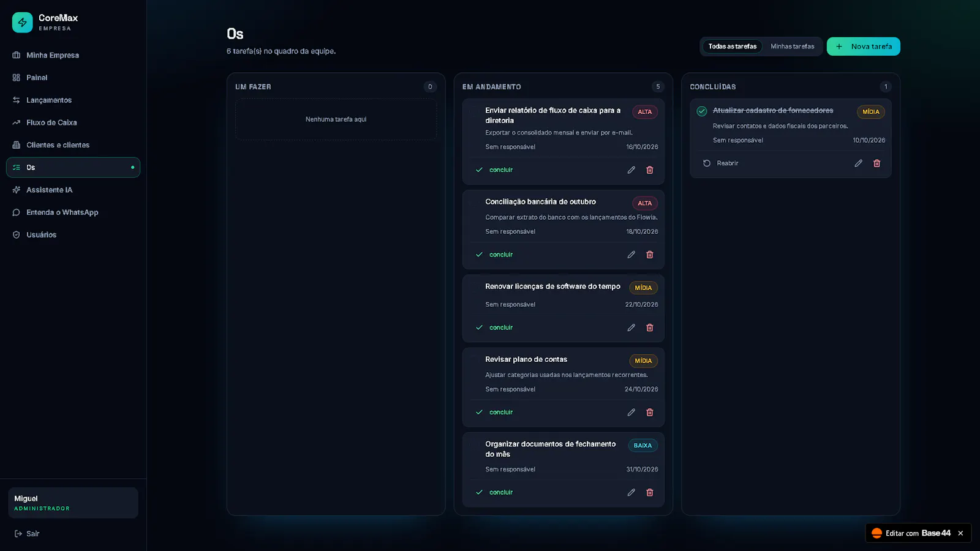Switch to 'Minhas tarefas' filter
Viewport: 980px width, 551px height.
793,47
